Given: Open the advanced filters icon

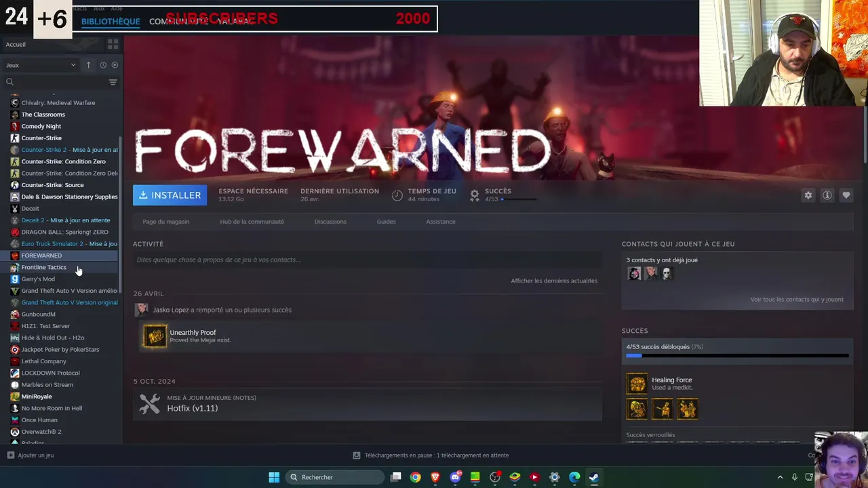Looking at the screenshot, I should [113, 82].
